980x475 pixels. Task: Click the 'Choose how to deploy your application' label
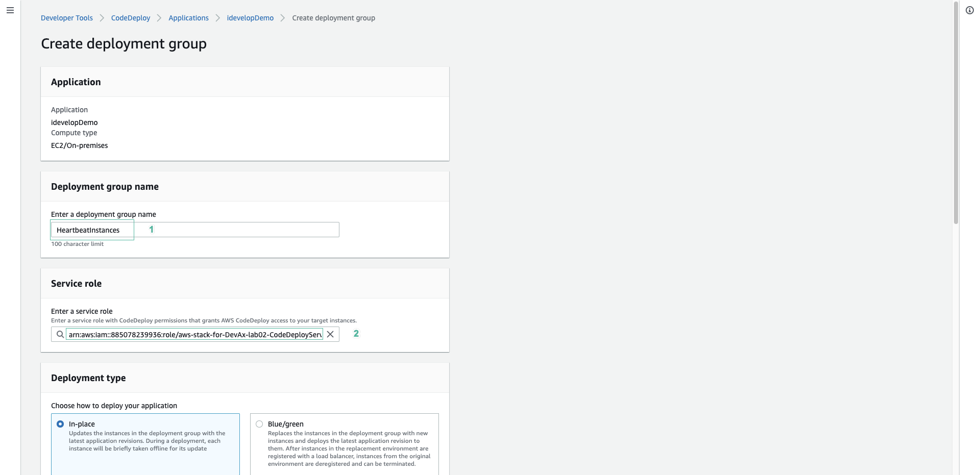114,406
